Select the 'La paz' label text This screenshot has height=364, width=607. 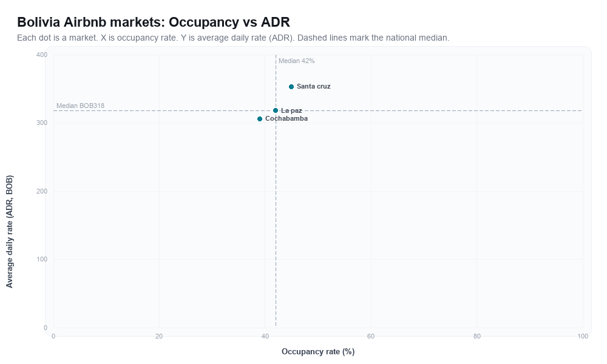coord(291,110)
